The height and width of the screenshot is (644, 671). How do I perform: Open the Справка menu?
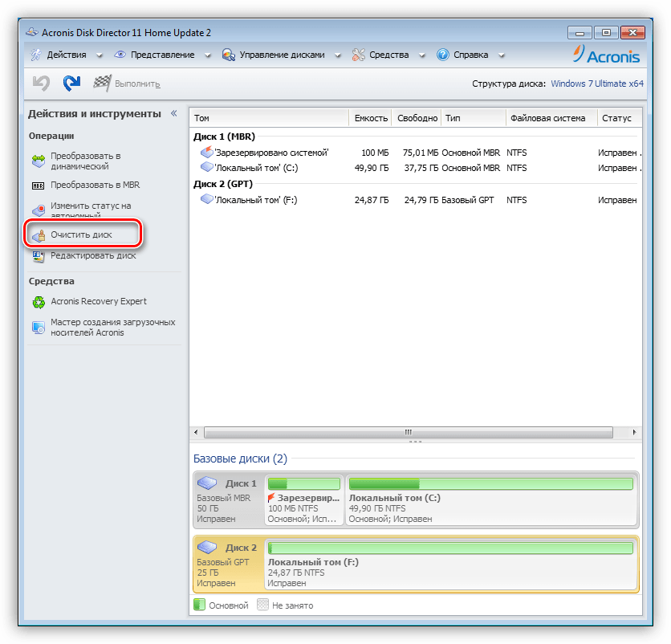[x=470, y=55]
